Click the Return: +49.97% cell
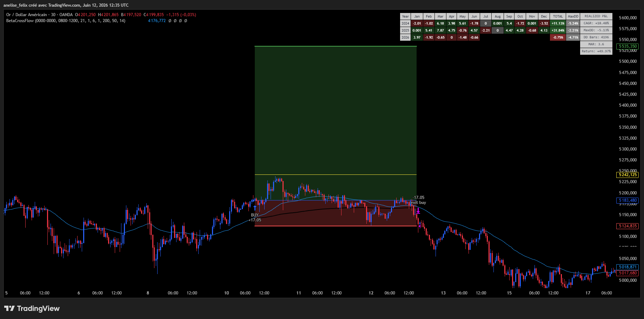The image size is (644, 319). tap(596, 52)
